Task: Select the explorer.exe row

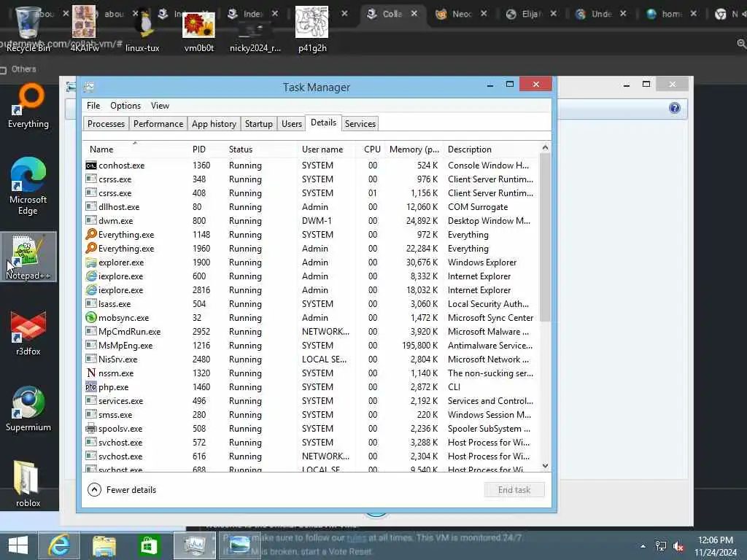Action: [x=311, y=262]
